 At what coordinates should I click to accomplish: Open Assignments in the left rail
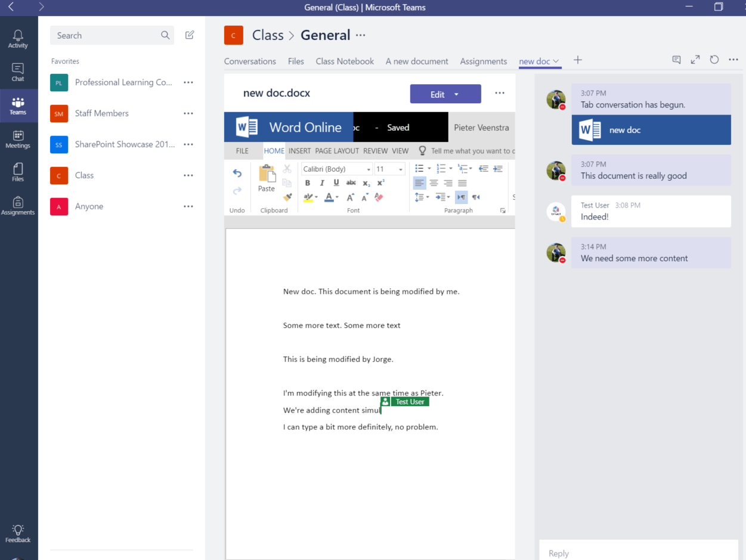pos(18,206)
